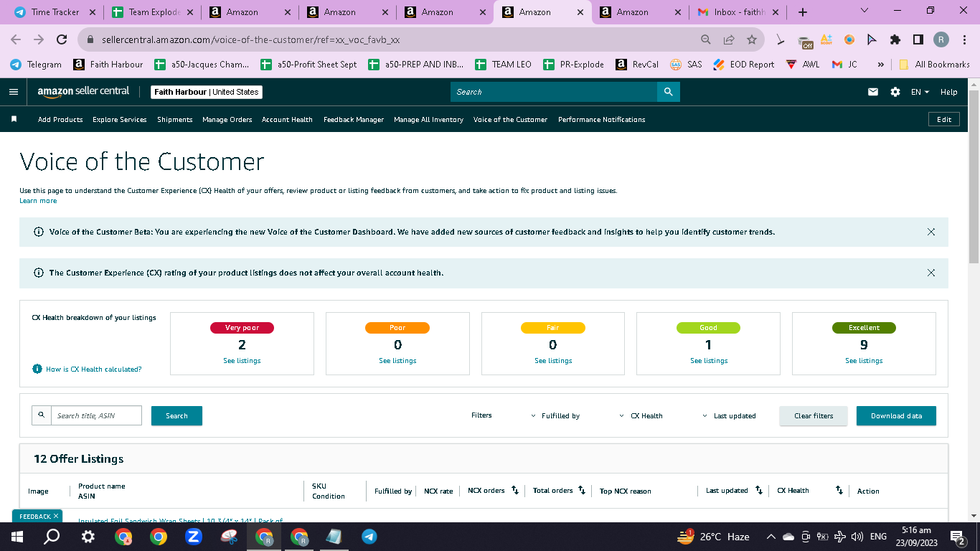Sort the table by Total orders
The height and width of the screenshot is (551, 980).
point(582,491)
